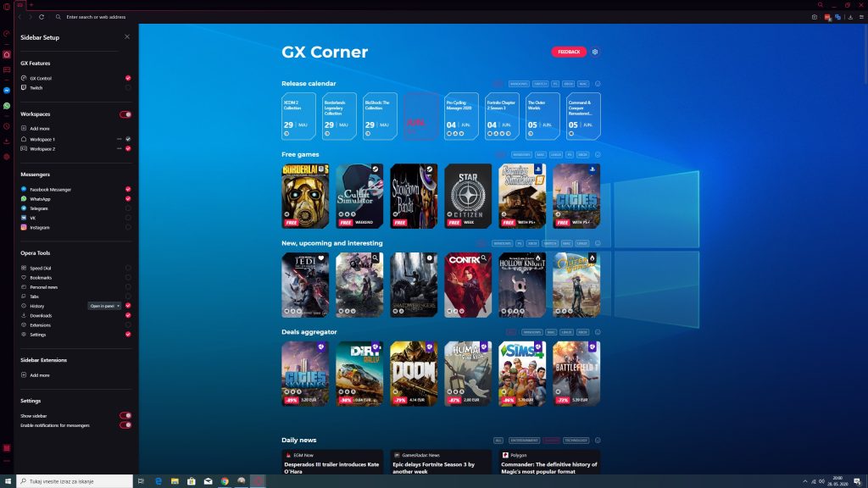The width and height of the screenshot is (868, 488).
Task: Take a snapshot with the camera icon in address bar
Action: coord(815,17)
